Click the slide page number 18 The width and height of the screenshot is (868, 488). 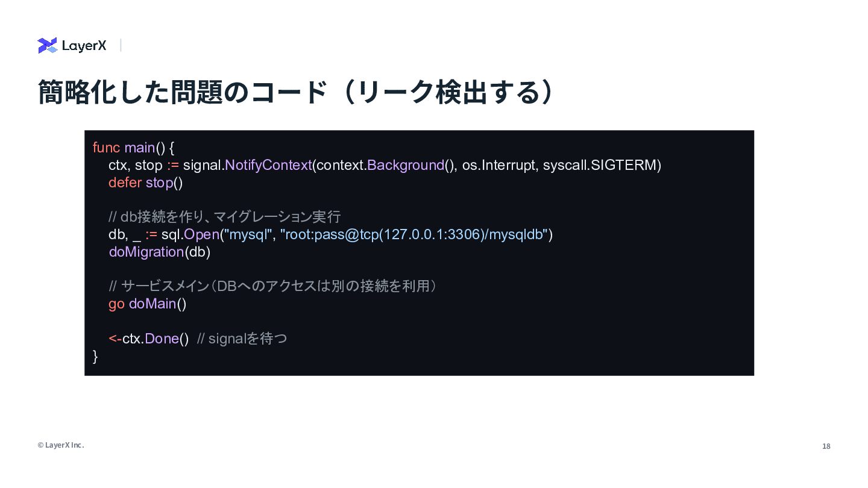tap(826, 446)
